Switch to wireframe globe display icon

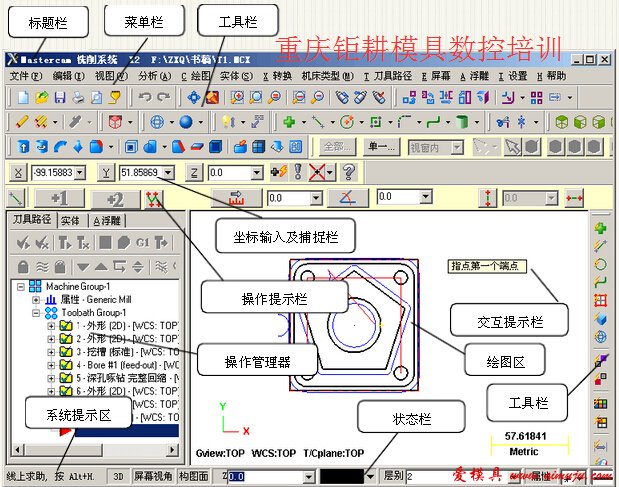coord(157,122)
